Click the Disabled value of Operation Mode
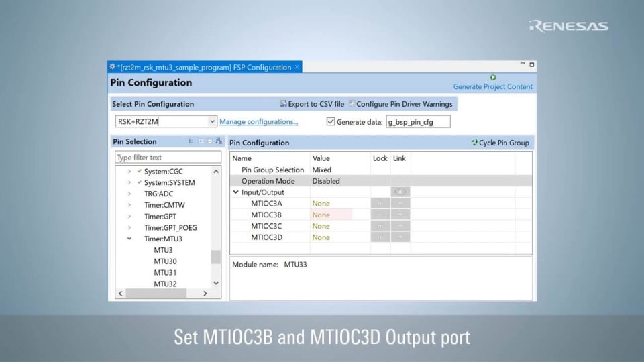Image resolution: width=644 pixels, height=362 pixels. pyautogui.click(x=326, y=181)
